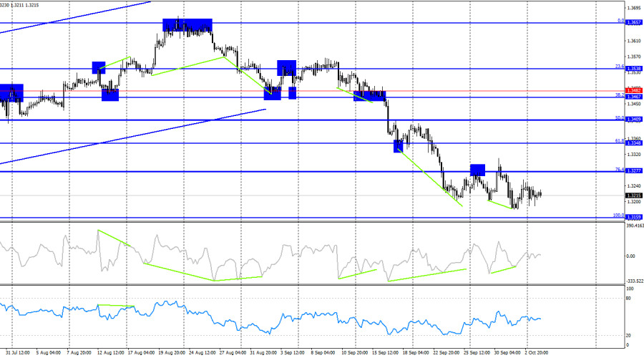Select the red 1.3482 price level label
644x358 pixels.
coord(634,90)
